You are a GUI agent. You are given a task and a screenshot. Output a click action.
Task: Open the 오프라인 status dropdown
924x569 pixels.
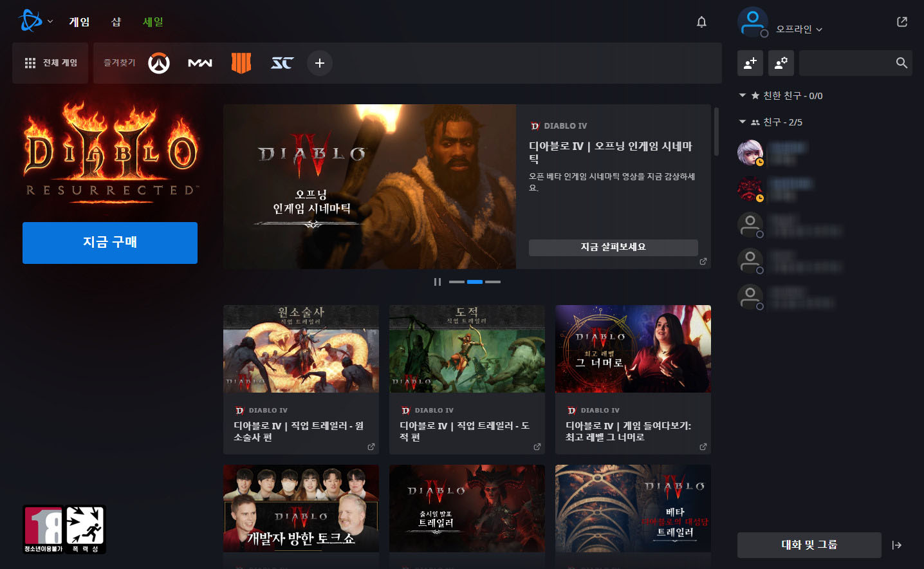[799, 29]
